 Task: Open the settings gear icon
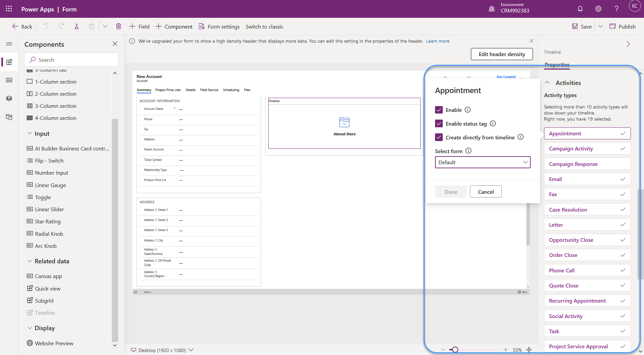point(598,9)
